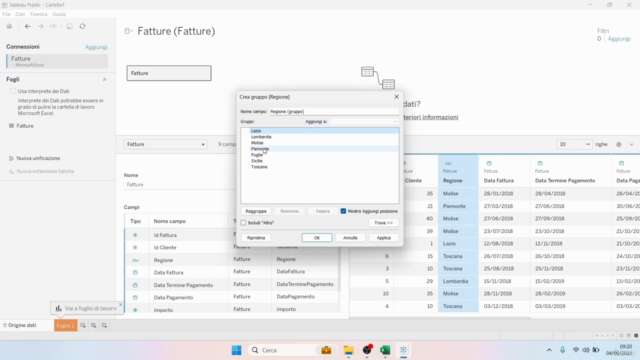Check the Includi "Altro" checkbox
Viewport: 640px width, 360px height.
(x=244, y=223)
